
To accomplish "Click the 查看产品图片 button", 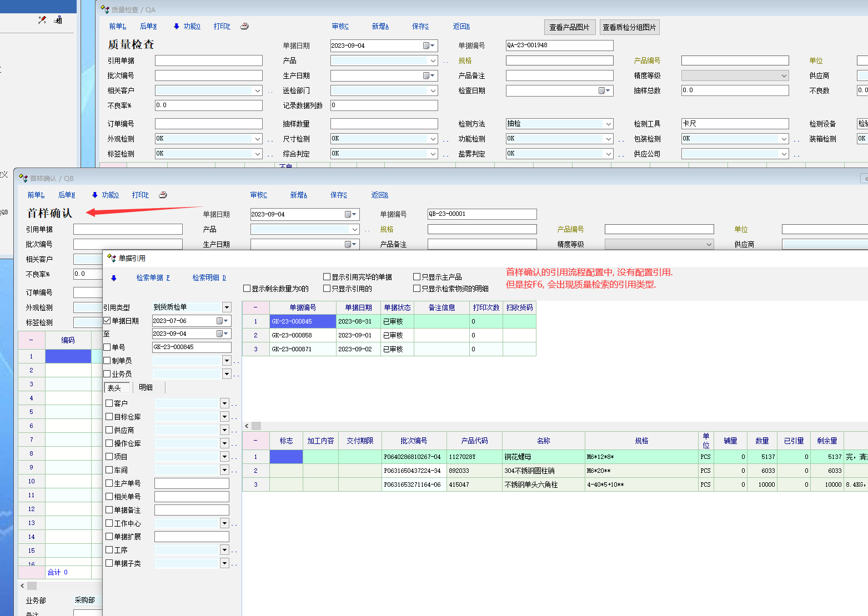I will coord(569,27).
